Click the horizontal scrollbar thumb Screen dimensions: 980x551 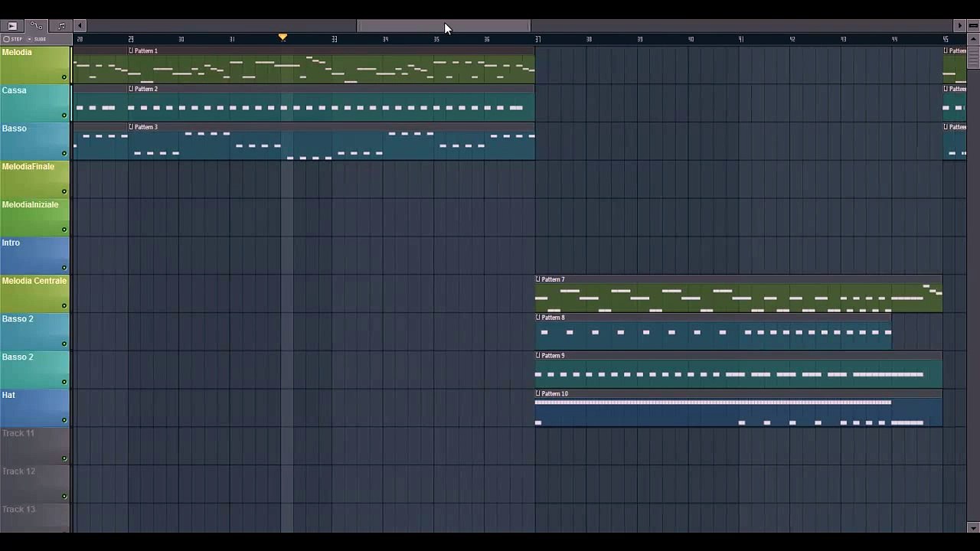coord(444,26)
